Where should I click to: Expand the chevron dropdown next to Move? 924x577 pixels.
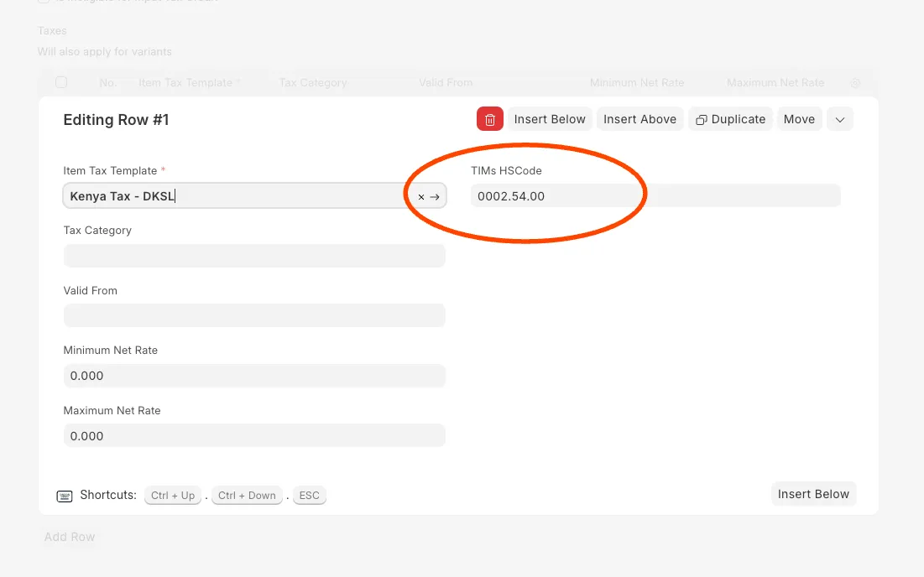(839, 119)
